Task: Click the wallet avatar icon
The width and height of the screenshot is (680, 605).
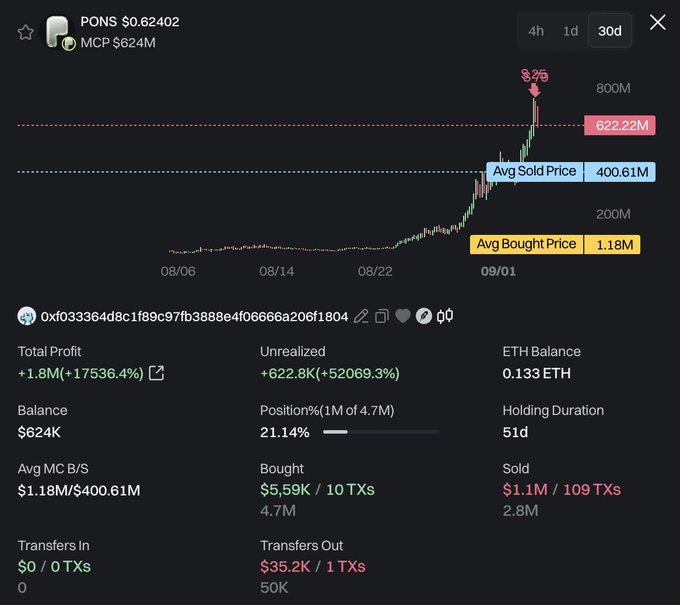Action: pyautogui.click(x=26, y=316)
